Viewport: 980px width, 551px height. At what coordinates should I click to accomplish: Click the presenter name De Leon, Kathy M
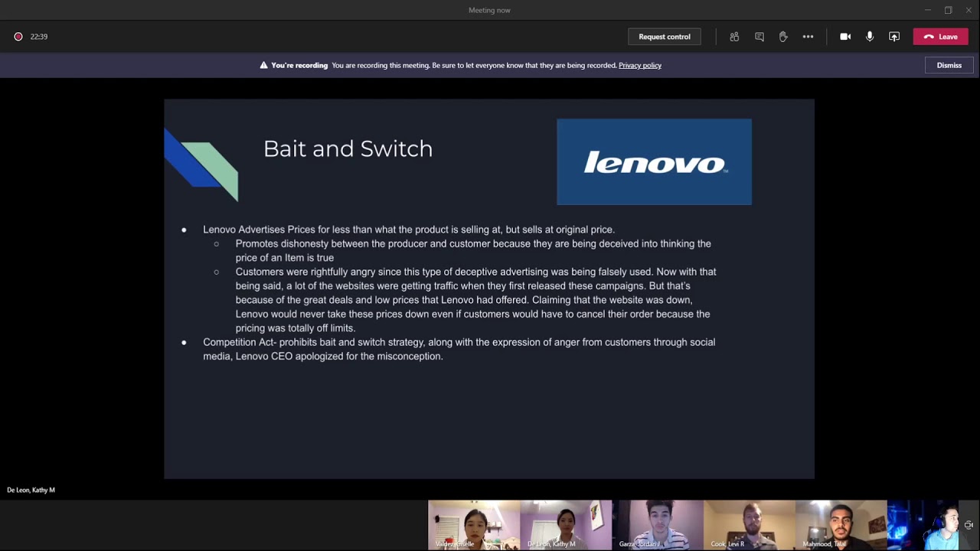tap(31, 490)
